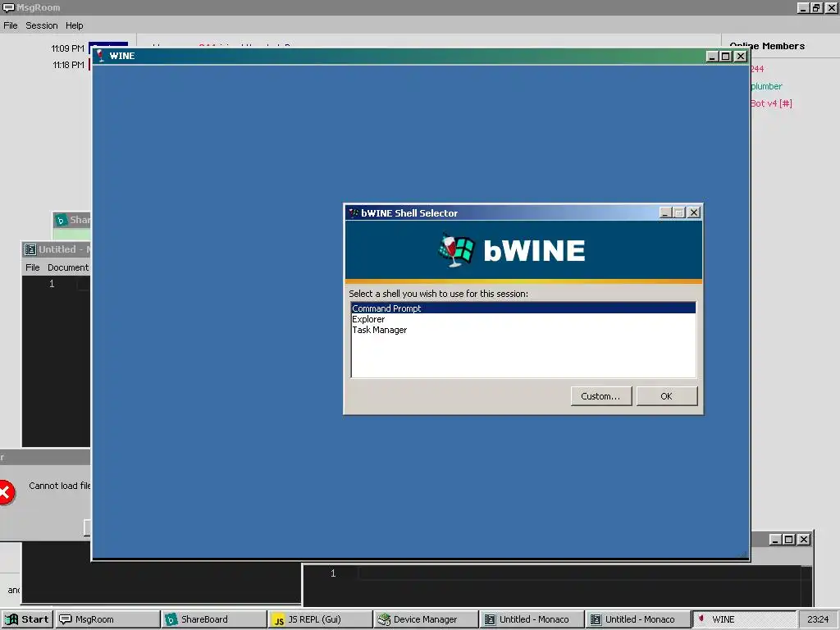
Task: Close the bWINE Shell Selector dialog
Action: click(694, 212)
